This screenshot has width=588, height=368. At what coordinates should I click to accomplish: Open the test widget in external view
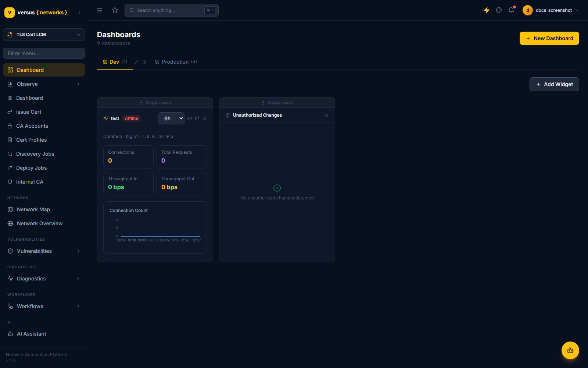(197, 118)
